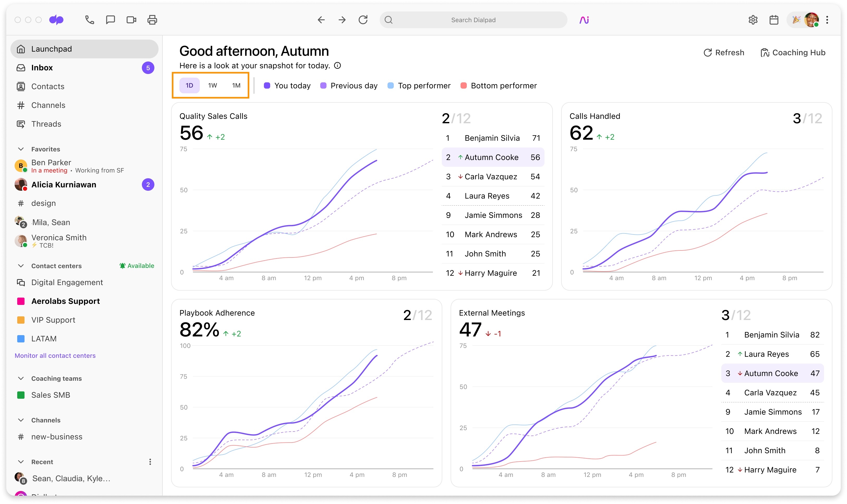Collapse the Coaching teams section
The width and height of the screenshot is (847, 504).
(x=21, y=378)
